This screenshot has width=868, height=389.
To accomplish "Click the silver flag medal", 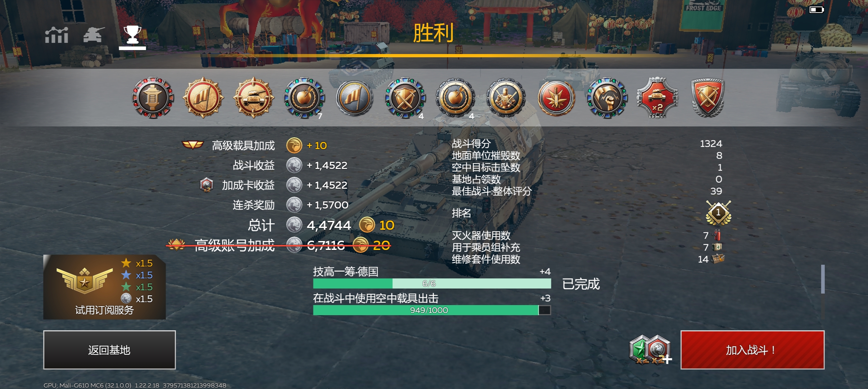I will click(354, 98).
